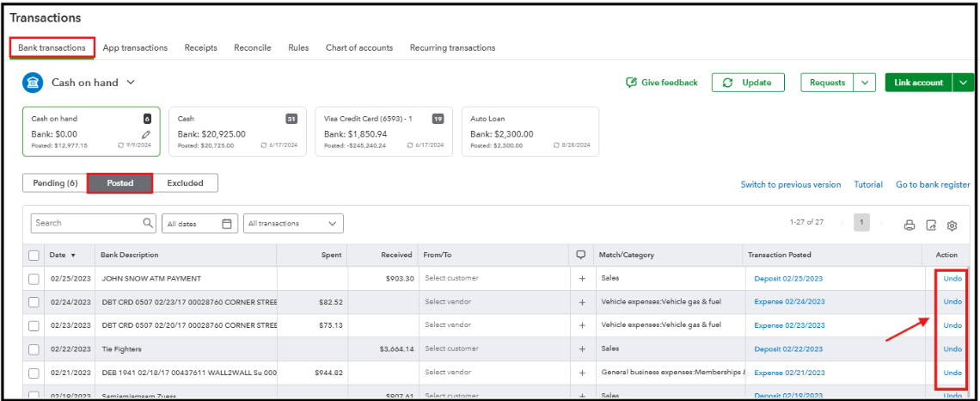Select the Pending (6) tab

click(55, 183)
